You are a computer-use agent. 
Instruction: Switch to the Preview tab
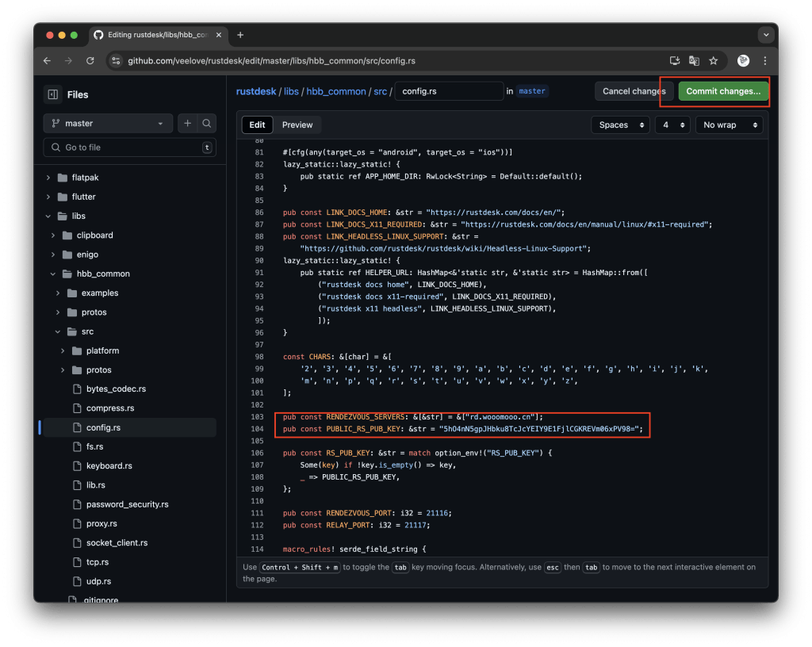297,124
